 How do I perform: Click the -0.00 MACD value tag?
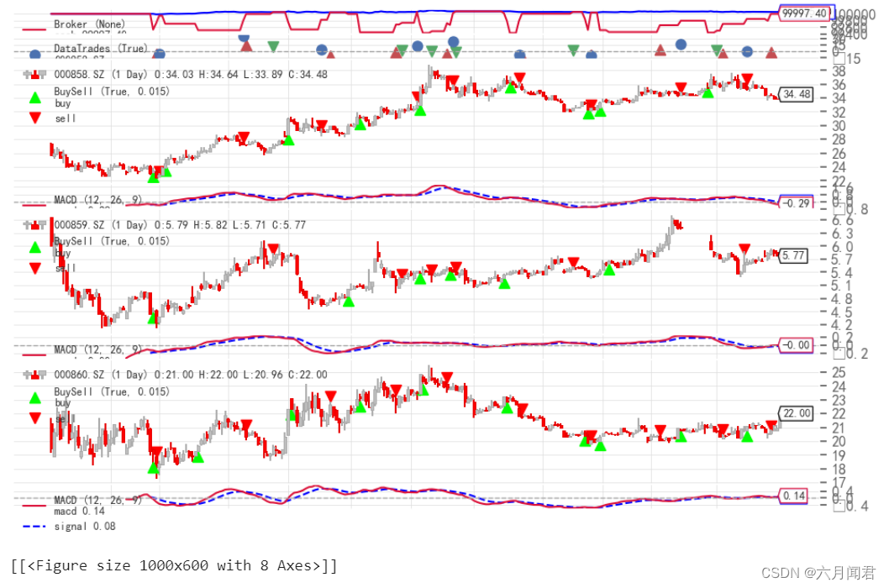click(796, 344)
